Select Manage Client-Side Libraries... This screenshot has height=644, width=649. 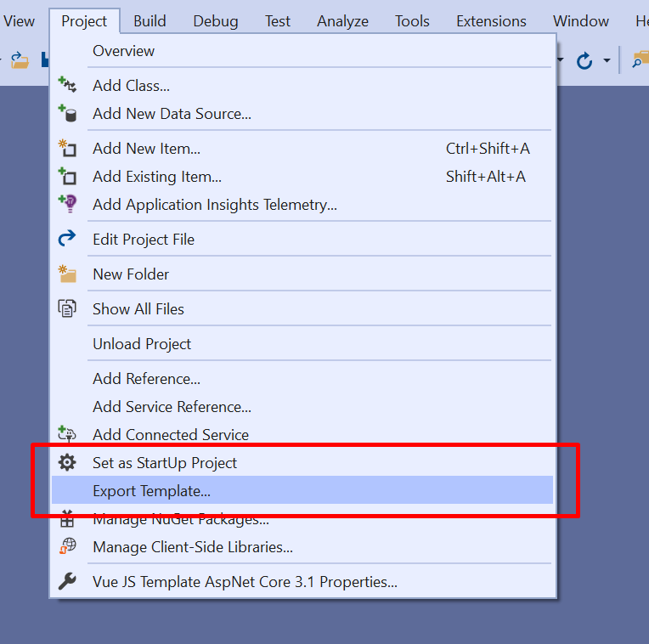[x=302, y=547]
